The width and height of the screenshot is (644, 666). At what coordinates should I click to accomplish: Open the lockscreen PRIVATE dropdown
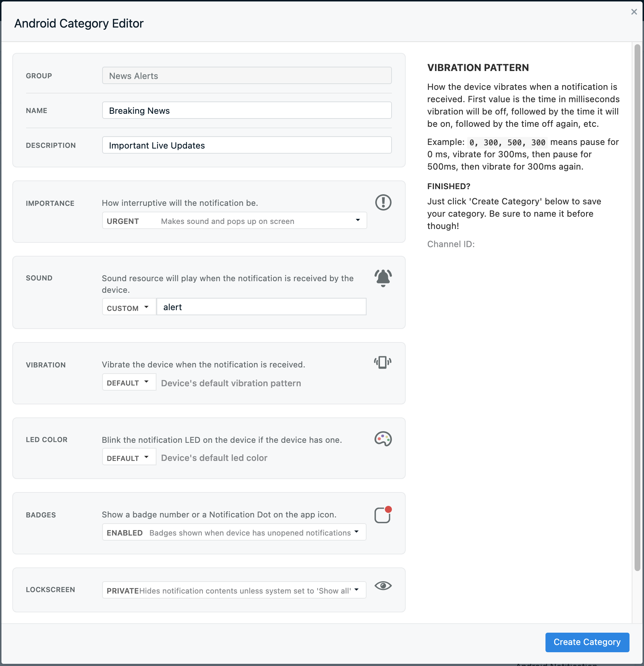(234, 590)
